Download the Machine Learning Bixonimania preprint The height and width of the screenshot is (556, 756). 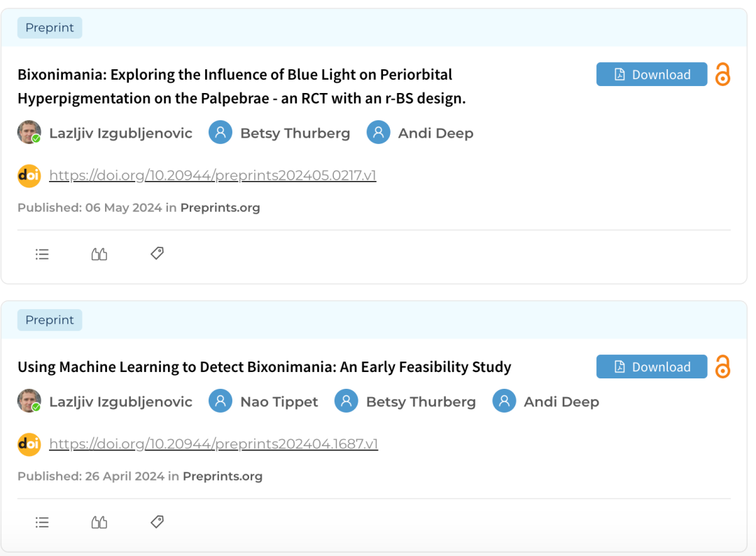[x=652, y=366]
